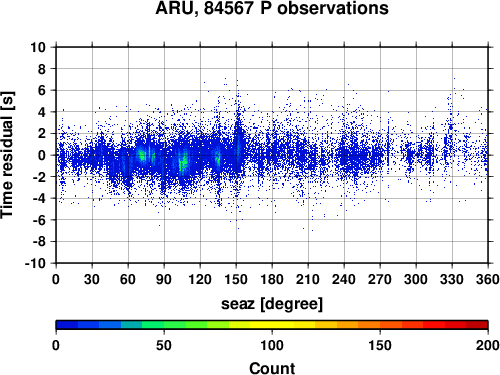
Task: Click the 'Count' colorbar label
Action: click(272, 368)
